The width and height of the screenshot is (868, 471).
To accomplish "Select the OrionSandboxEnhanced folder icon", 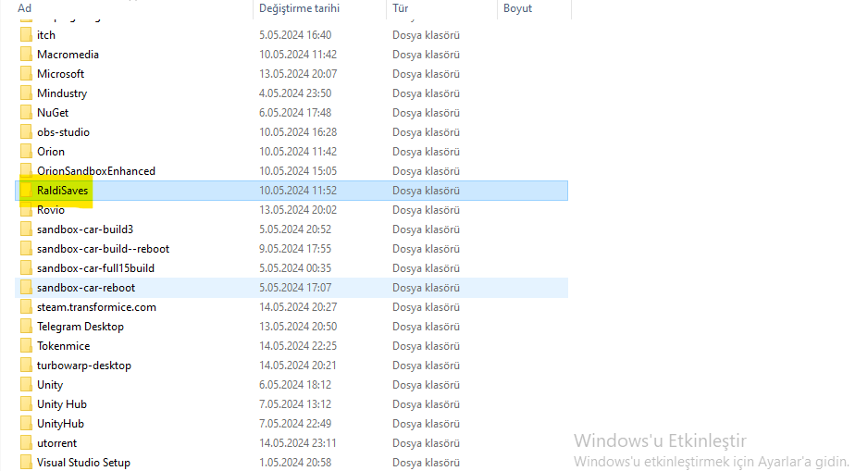I will (x=26, y=170).
